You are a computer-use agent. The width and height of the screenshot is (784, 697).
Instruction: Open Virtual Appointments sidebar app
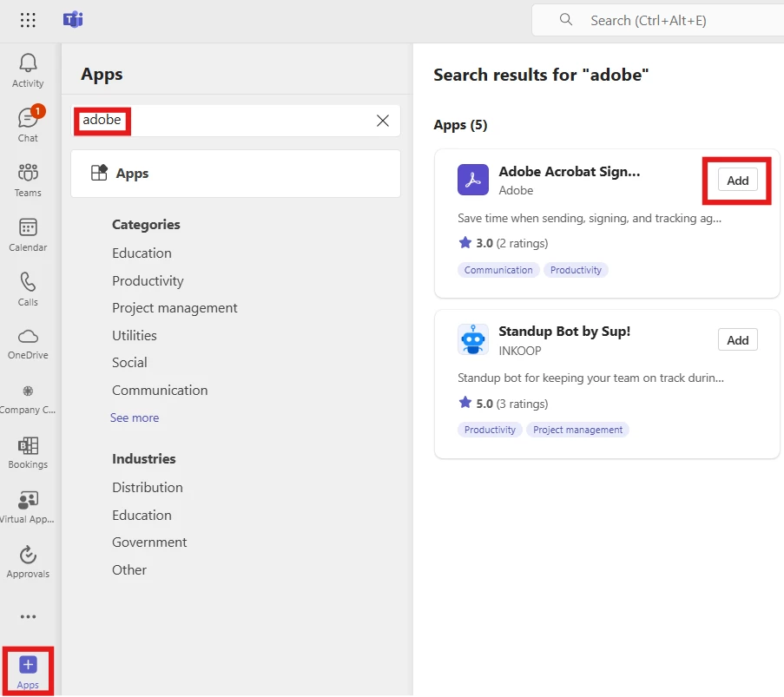28,508
